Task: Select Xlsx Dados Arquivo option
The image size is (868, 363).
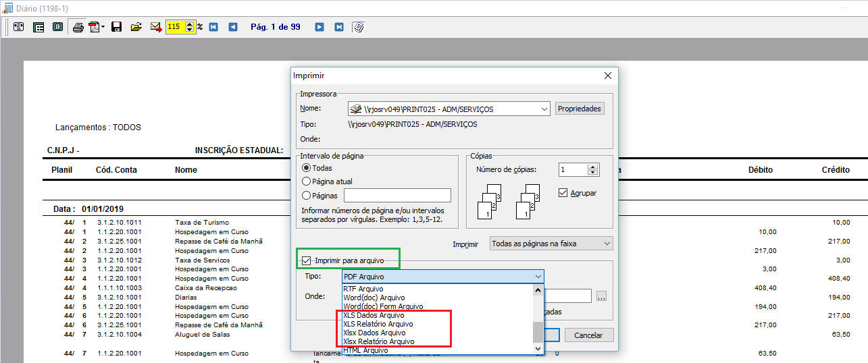Action: tap(437, 333)
